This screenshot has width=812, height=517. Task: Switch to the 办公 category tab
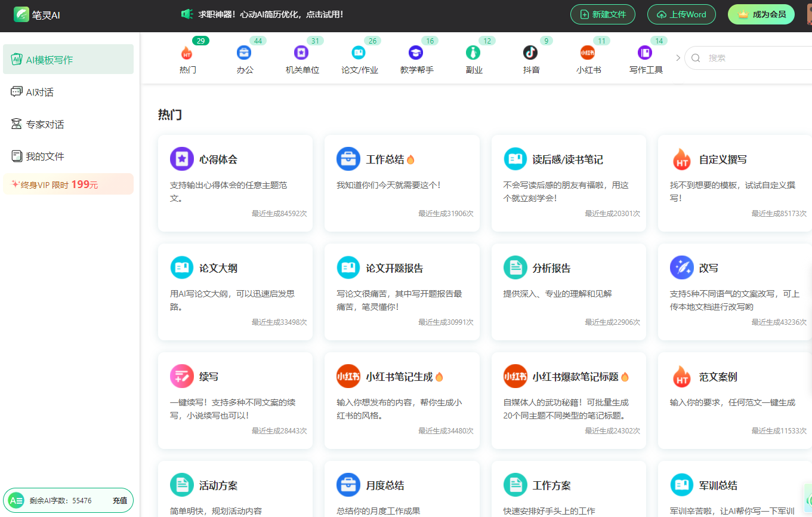(x=245, y=59)
